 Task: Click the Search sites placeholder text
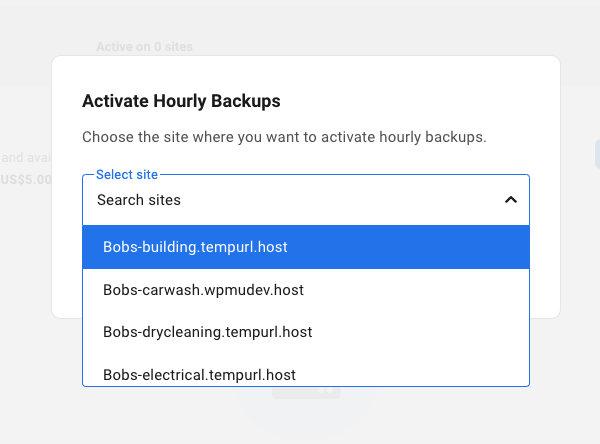click(139, 200)
